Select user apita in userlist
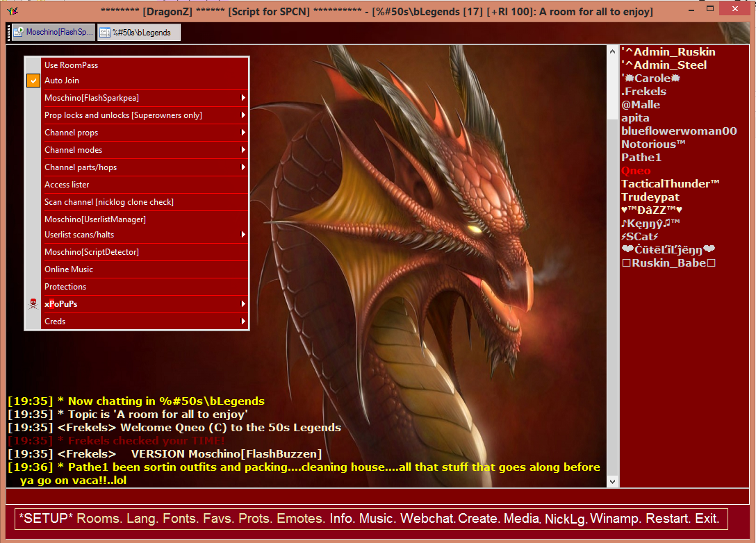Screen dimensions: 756x543 point(635,118)
